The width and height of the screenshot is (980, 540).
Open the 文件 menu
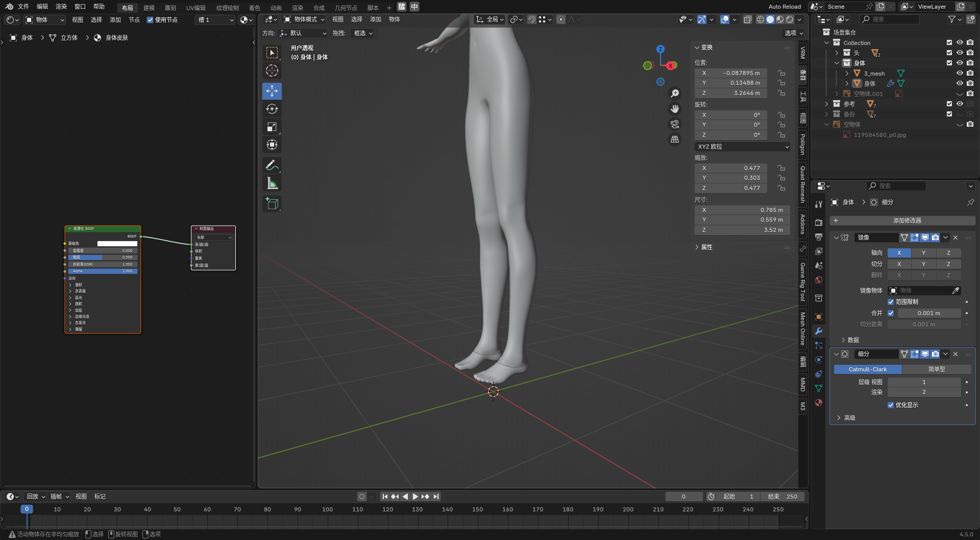pos(23,7)
